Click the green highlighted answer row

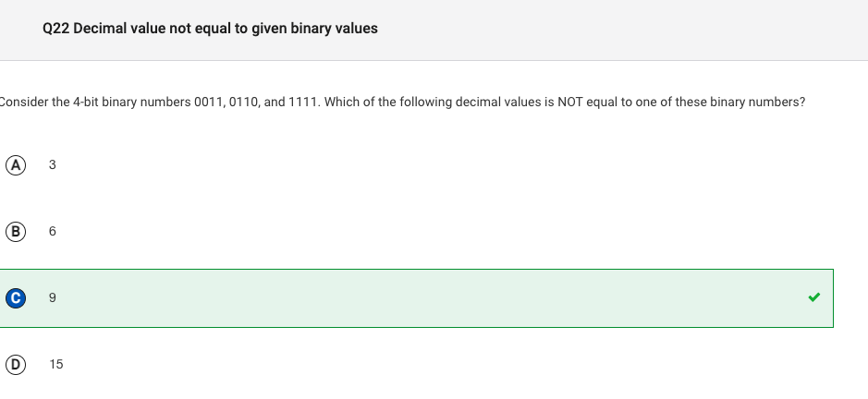tap(416, 298)
